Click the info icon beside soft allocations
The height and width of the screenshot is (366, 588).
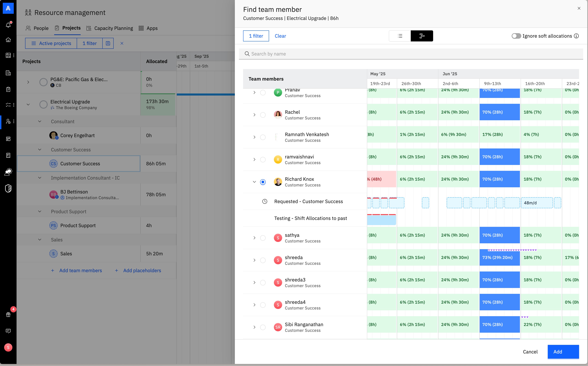point(576,36)
